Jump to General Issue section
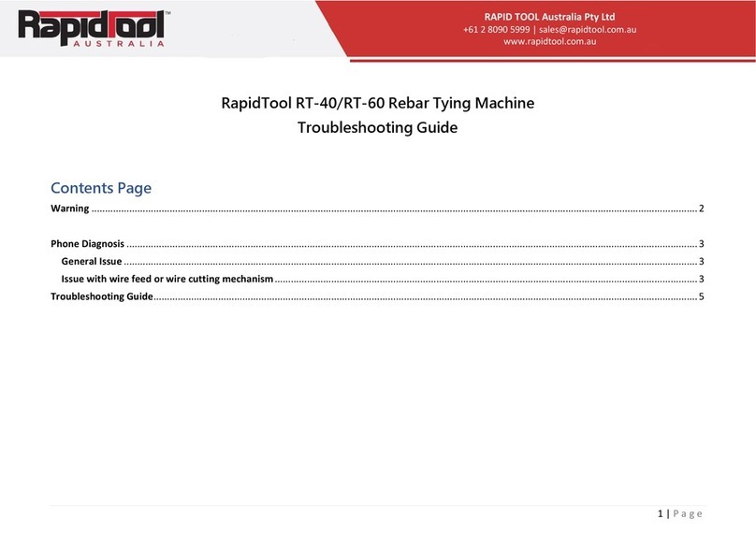This screenshot has width=756, height=533. 383,261
